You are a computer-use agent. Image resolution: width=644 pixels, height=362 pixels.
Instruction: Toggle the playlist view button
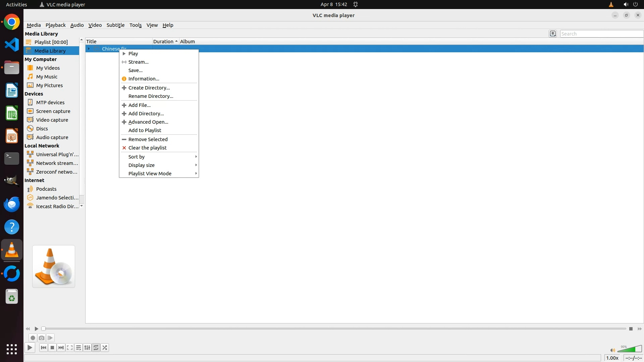tap(78, 348)
